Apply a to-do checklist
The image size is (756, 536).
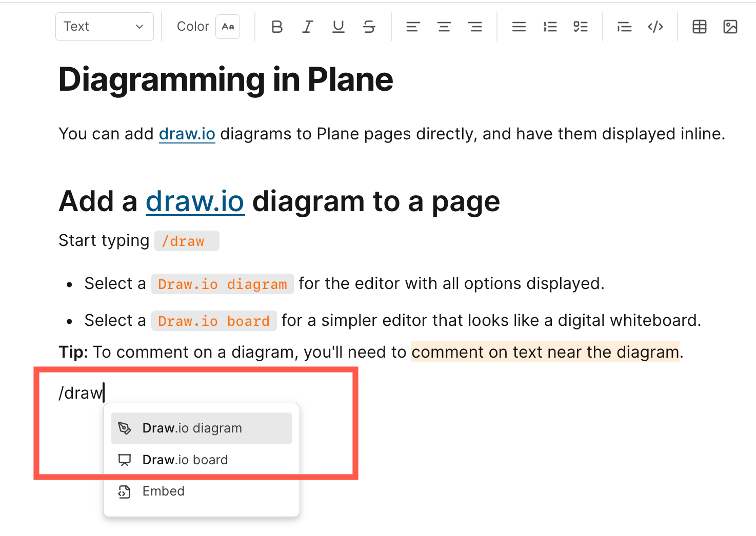coord(581,27)
